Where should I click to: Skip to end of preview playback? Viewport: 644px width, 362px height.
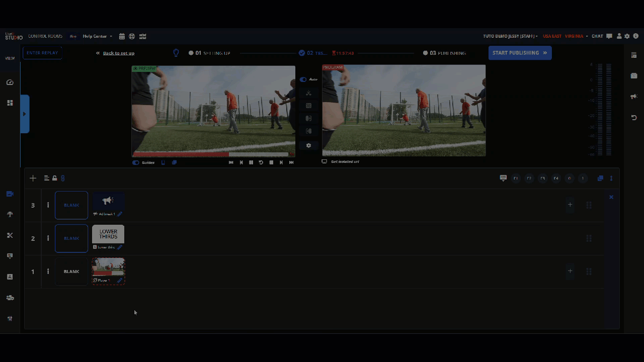(x=291, y=162)
